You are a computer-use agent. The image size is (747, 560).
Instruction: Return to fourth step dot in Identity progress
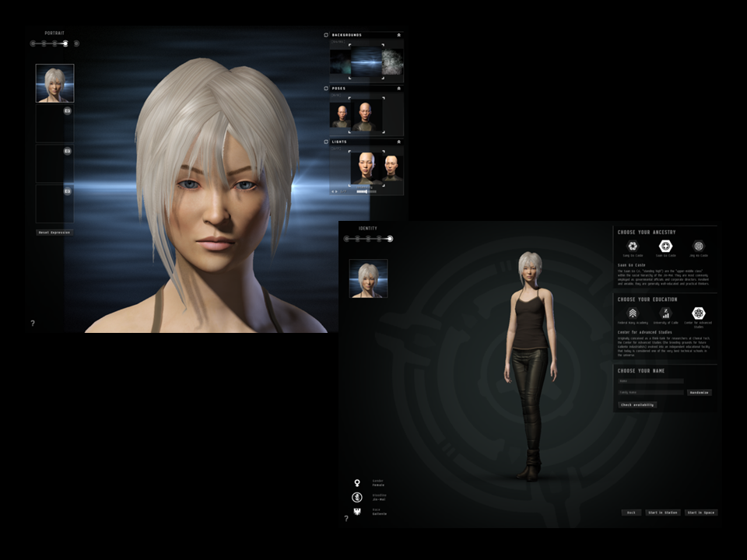coord(379,239)
